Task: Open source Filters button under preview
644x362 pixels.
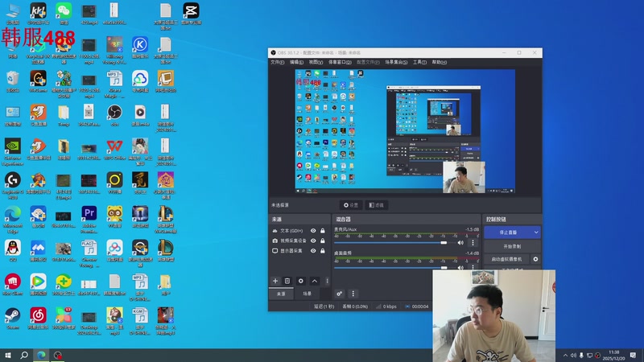Action: 376,205
